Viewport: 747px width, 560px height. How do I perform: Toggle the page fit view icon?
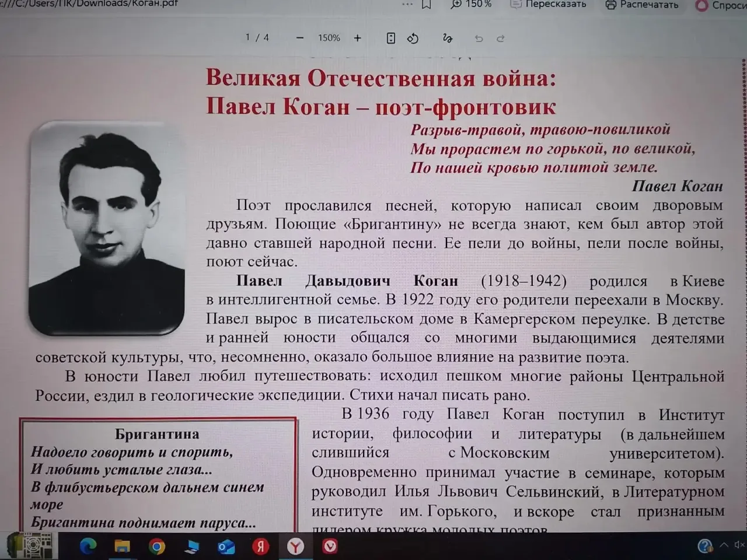[x=391, y=38]
